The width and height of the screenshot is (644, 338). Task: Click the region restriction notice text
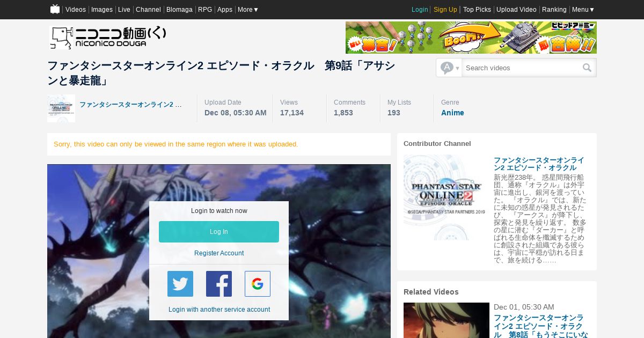coord(176,144)
